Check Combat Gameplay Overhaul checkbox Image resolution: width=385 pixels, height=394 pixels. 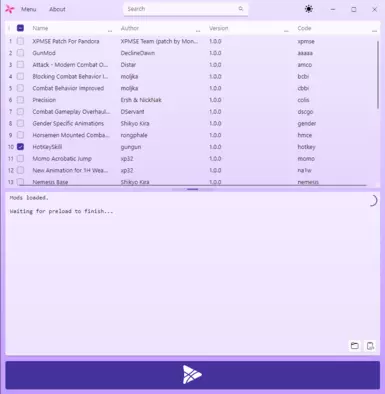coord(20,112)
